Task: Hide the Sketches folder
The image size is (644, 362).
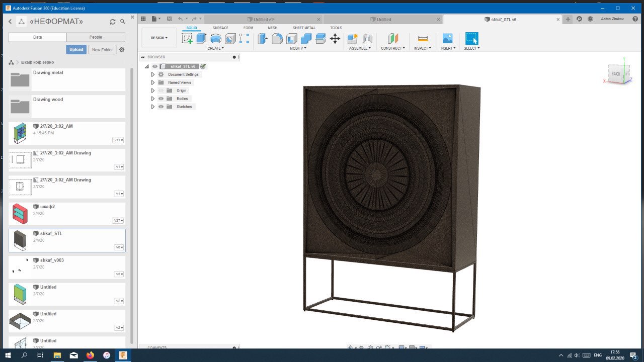Action: [x=161, y=107]
